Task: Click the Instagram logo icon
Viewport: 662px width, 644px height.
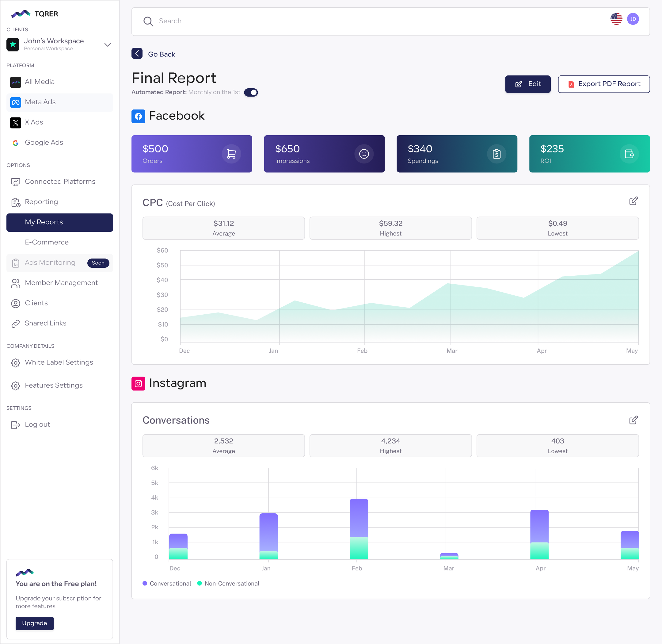Action: (x=138, y=384)
